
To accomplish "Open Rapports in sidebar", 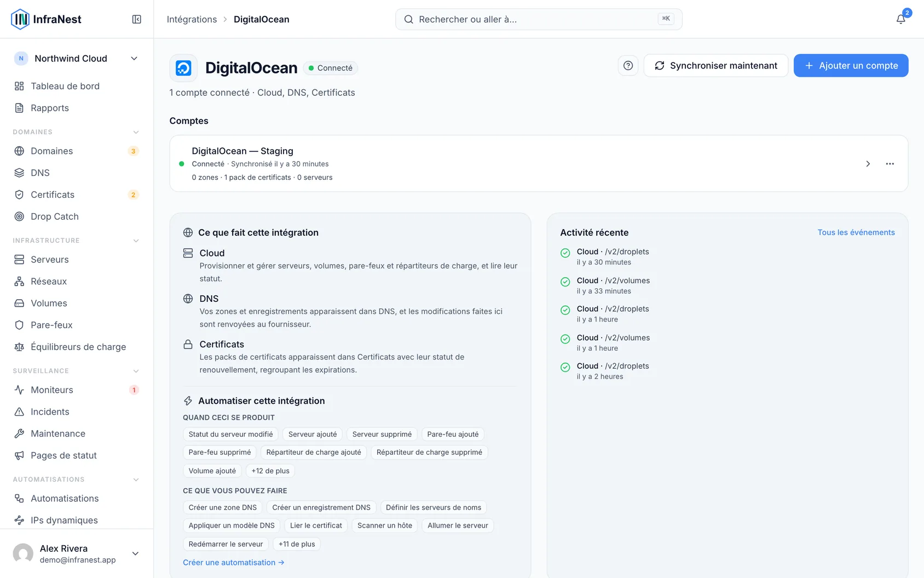I will coord(77,108).
